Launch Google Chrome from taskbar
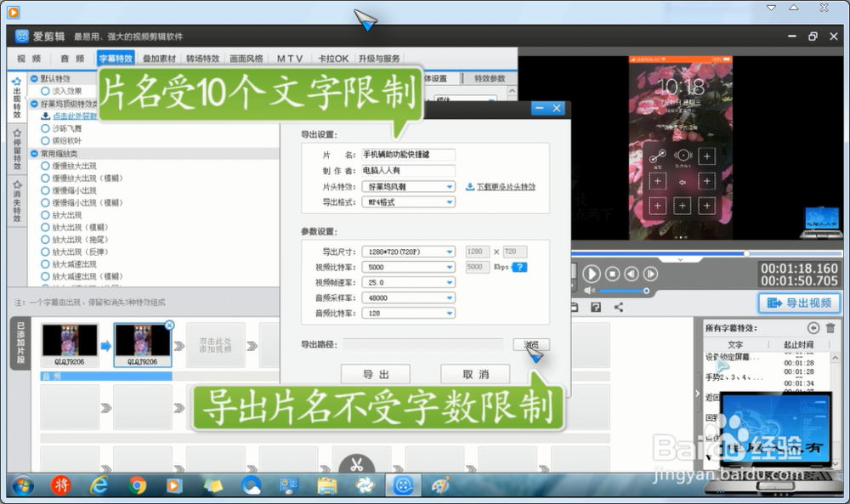850x504 pixels. pos(137,485)
